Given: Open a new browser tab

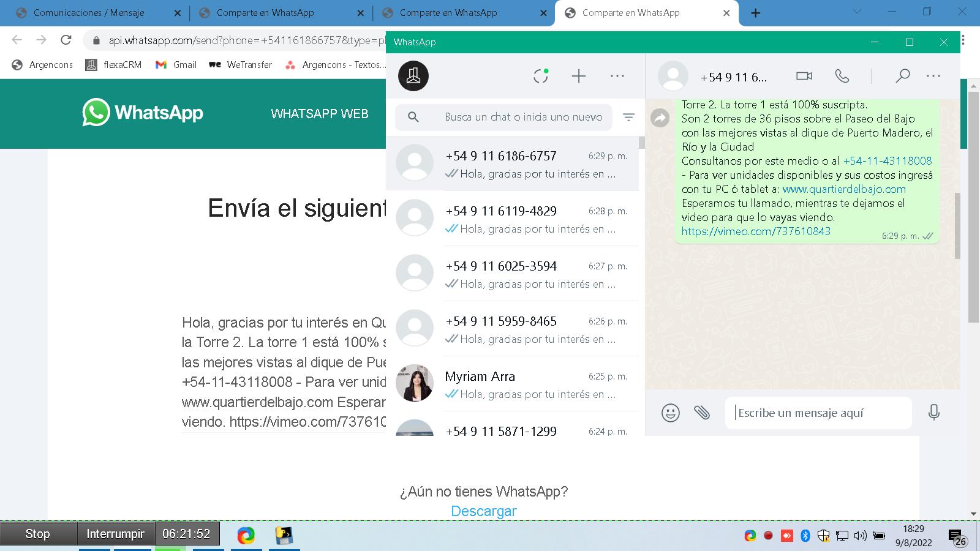Looking at the screenshot, I should 756,13.
